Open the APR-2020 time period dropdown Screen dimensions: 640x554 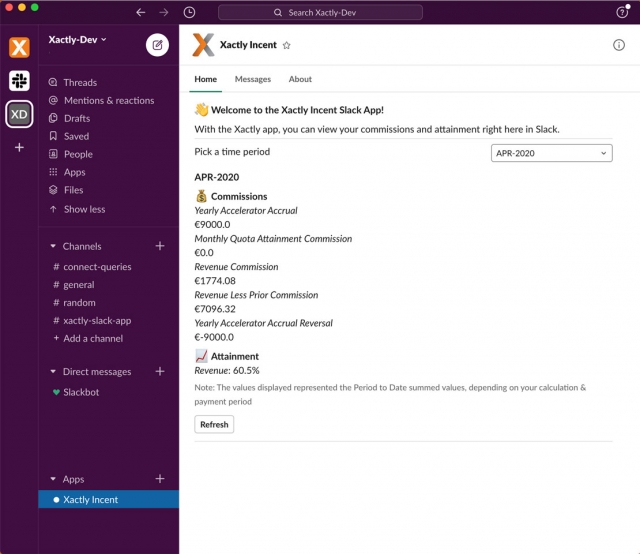[551, 153]
